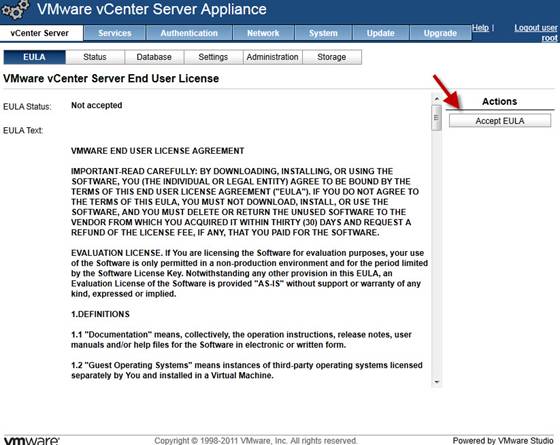Click the gears logo icon in header
This screenshot has height=445, width=560.
click(x=14, y=10)
